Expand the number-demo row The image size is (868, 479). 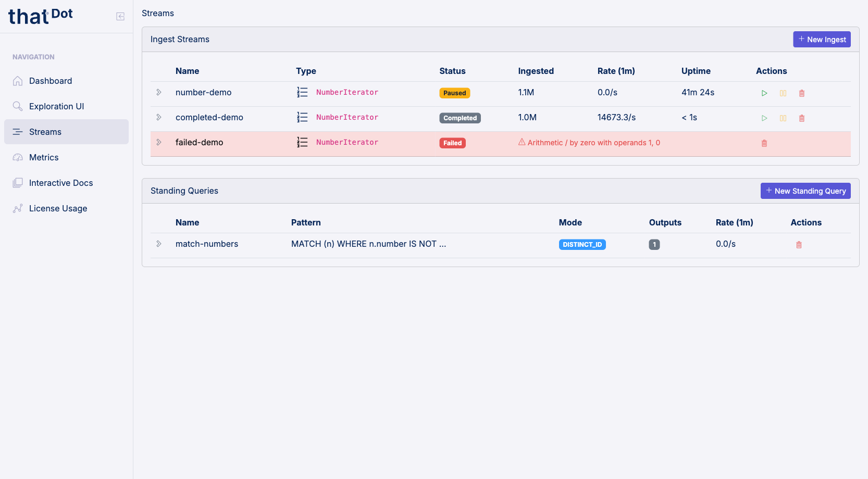point(159,92)
